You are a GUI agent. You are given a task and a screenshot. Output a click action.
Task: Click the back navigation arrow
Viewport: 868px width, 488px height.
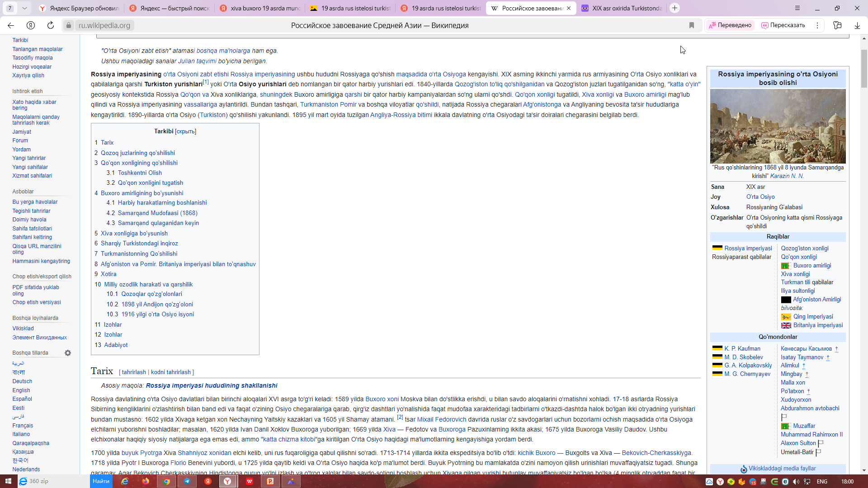click(x=11, y=25)
